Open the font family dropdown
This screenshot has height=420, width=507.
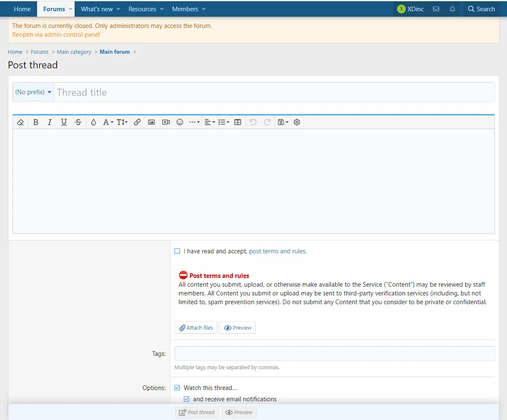pyautogui.click(x=108, y=122)
